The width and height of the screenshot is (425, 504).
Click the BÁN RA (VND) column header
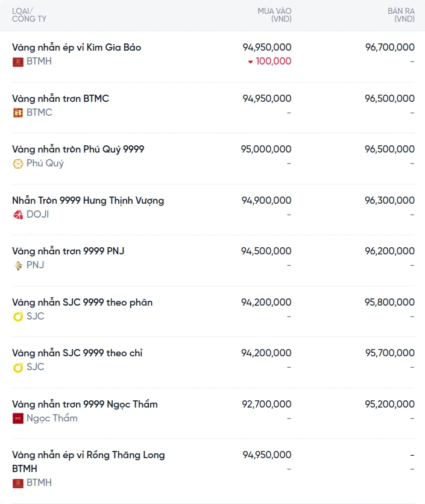pos(401,15)
